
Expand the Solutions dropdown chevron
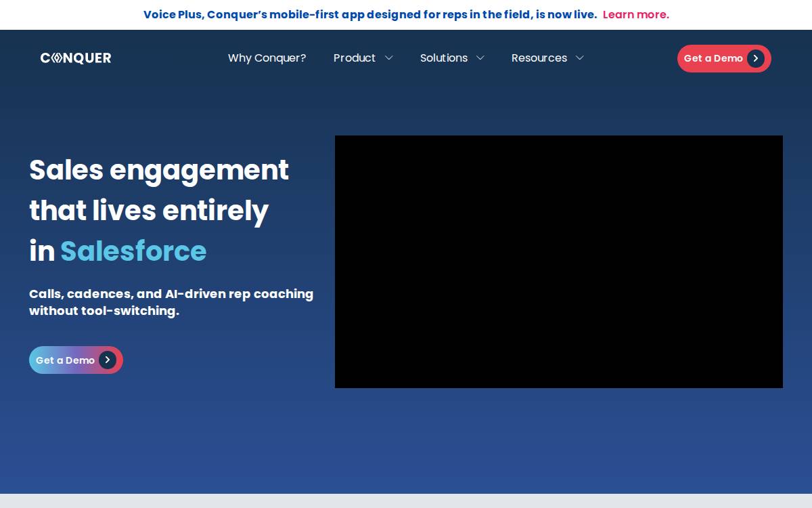click(x=480, y=58)
